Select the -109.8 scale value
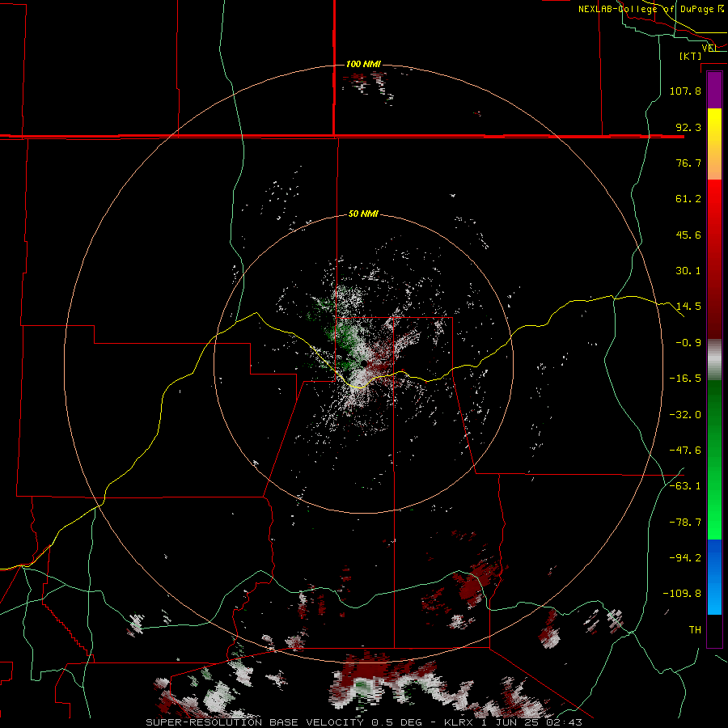728x728 pixels. click(x=682, y=594)
